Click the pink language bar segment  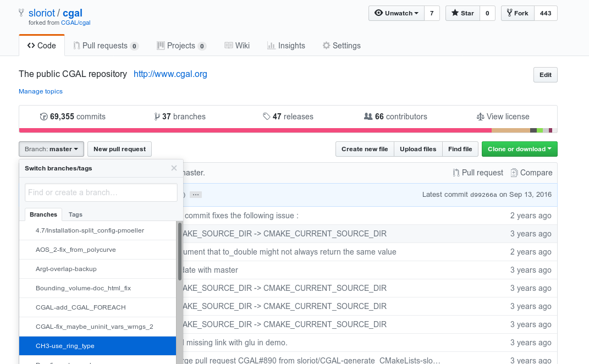[255, 130]
